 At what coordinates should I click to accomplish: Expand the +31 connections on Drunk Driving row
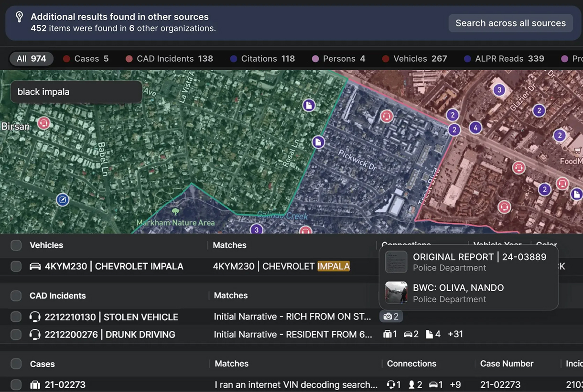click(x=455, y=334)
